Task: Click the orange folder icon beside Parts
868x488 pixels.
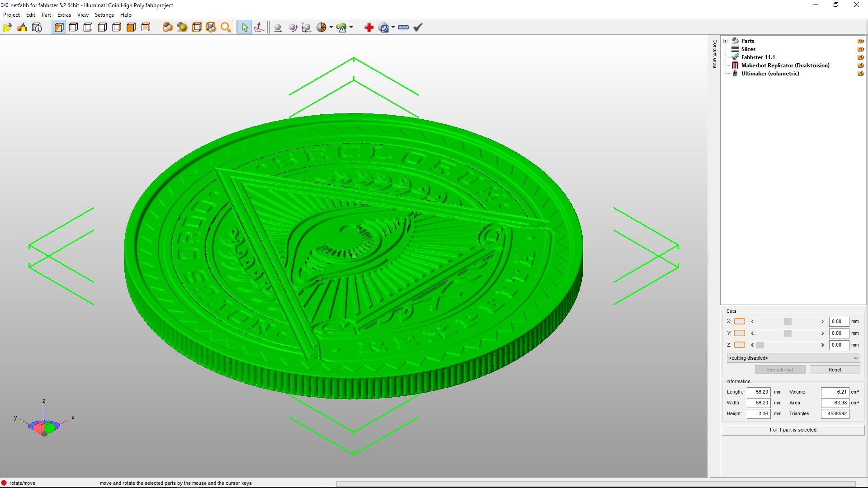Action: pos(861,41)
